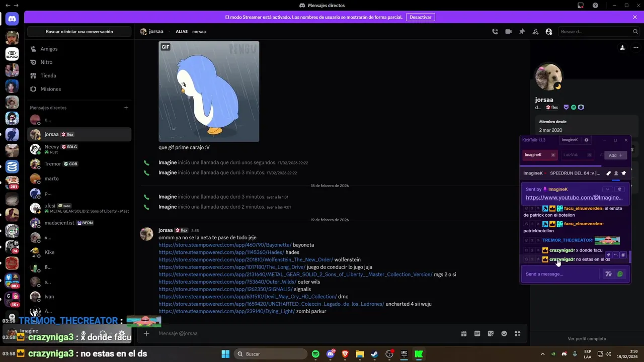The width and height of the screenshot is (644, 362).
Task: Click the Add chatroom button in KickTalk
Action: 615,155
